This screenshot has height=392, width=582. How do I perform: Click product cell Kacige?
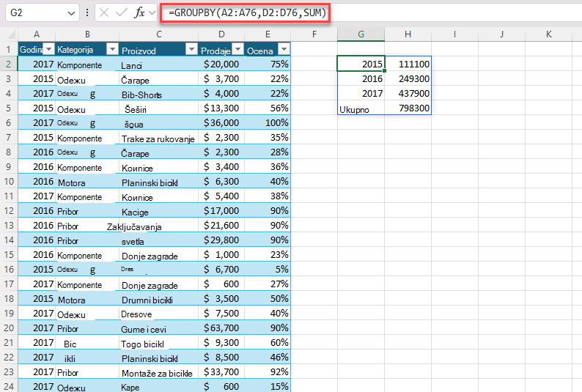coord(159,210)
